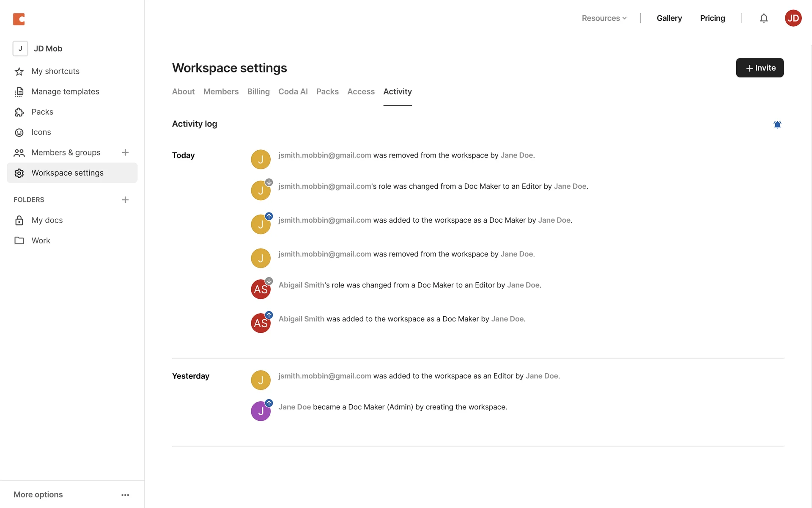
Task: Switch to the Coda AI tab
Action: click(293, 91)
